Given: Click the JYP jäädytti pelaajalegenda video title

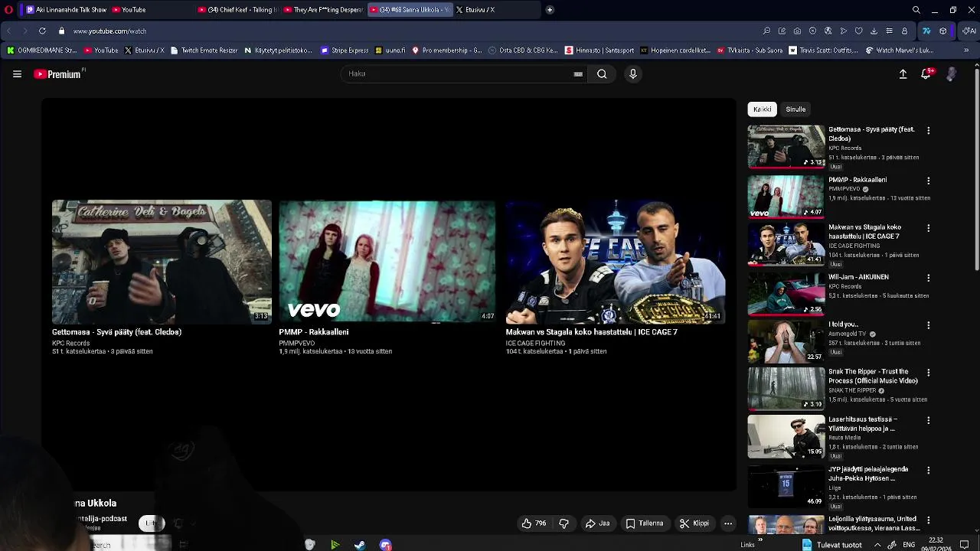Looking at the screenshot, I should [x=867, y=474].
